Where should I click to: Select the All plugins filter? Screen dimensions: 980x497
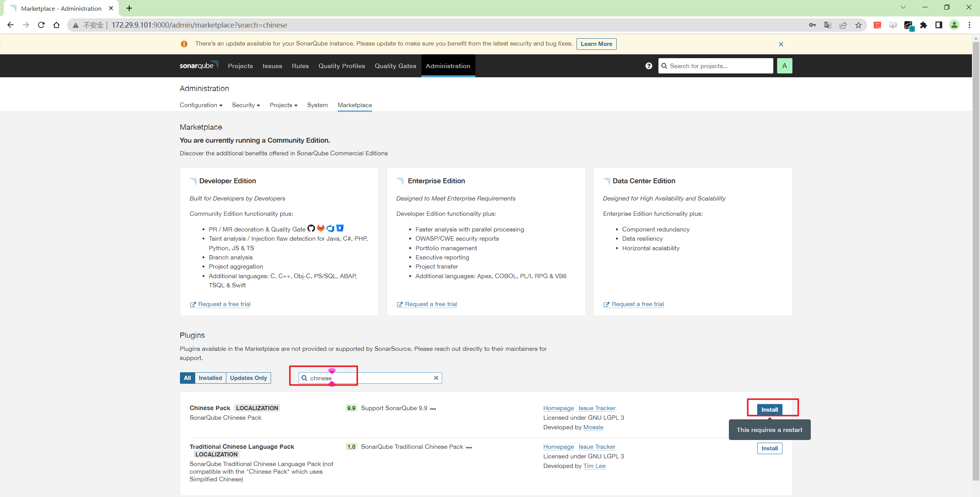click(187, 378)
